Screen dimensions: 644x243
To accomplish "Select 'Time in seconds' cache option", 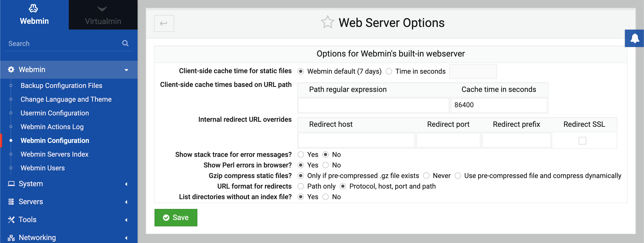I will 389,71.
